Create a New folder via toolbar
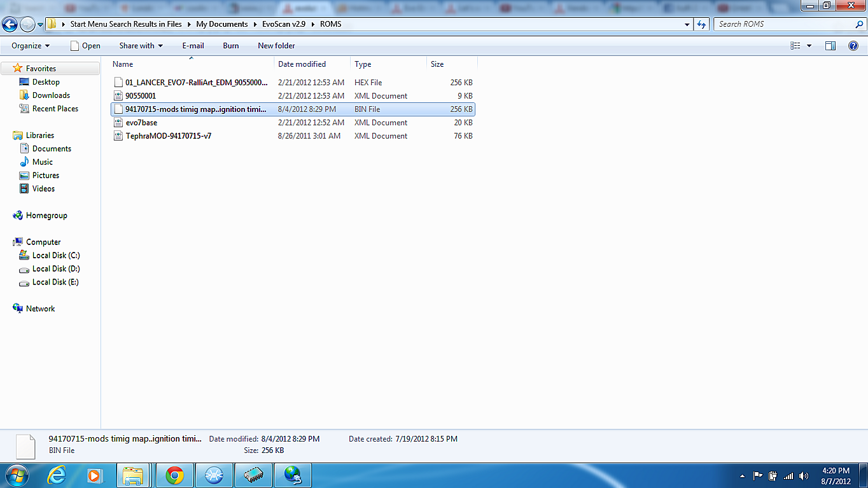Screen dimensions: 868x488 point(276,46)
